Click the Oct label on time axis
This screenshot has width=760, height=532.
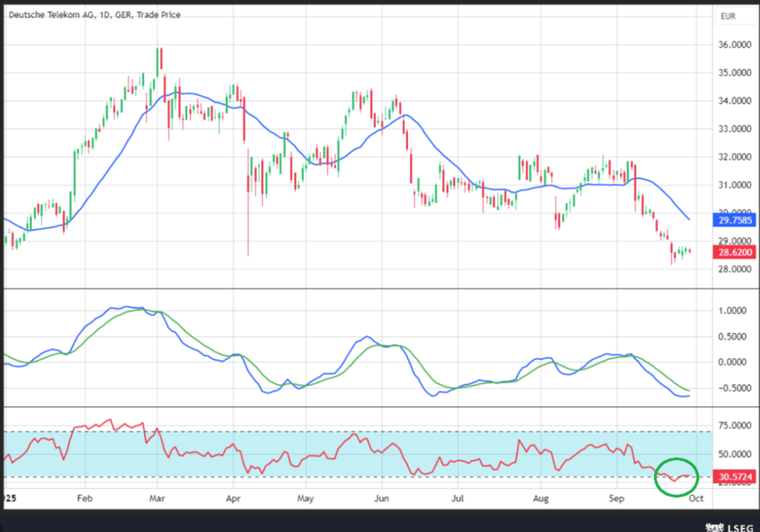tap(696, 498)
